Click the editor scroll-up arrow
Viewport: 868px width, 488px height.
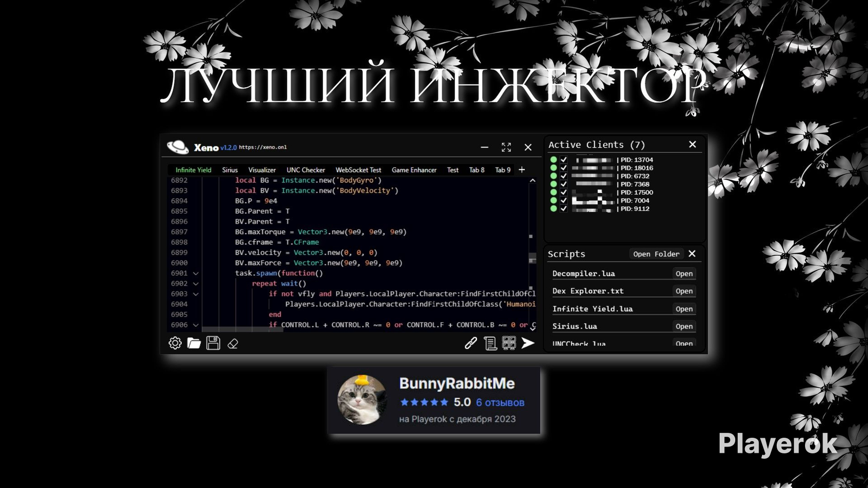click(x=533, y=181)
